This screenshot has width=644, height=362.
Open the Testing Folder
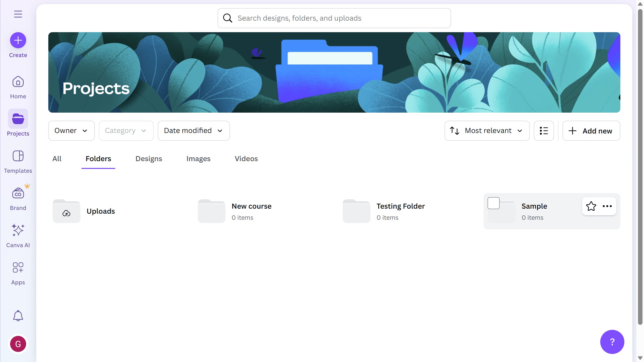[400, 206]
